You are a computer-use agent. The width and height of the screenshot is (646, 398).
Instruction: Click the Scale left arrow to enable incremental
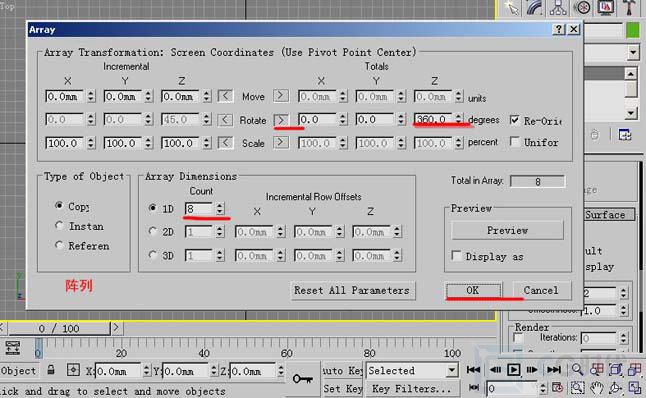pos(225,143)
